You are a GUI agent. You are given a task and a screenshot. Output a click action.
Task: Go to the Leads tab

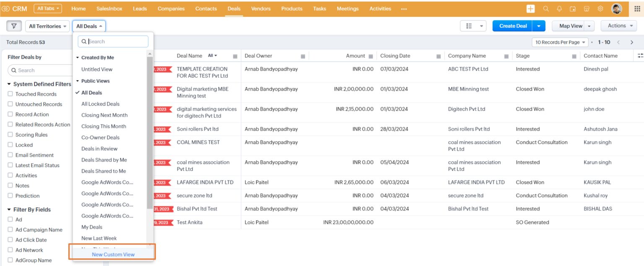click(x=140, y=9)
